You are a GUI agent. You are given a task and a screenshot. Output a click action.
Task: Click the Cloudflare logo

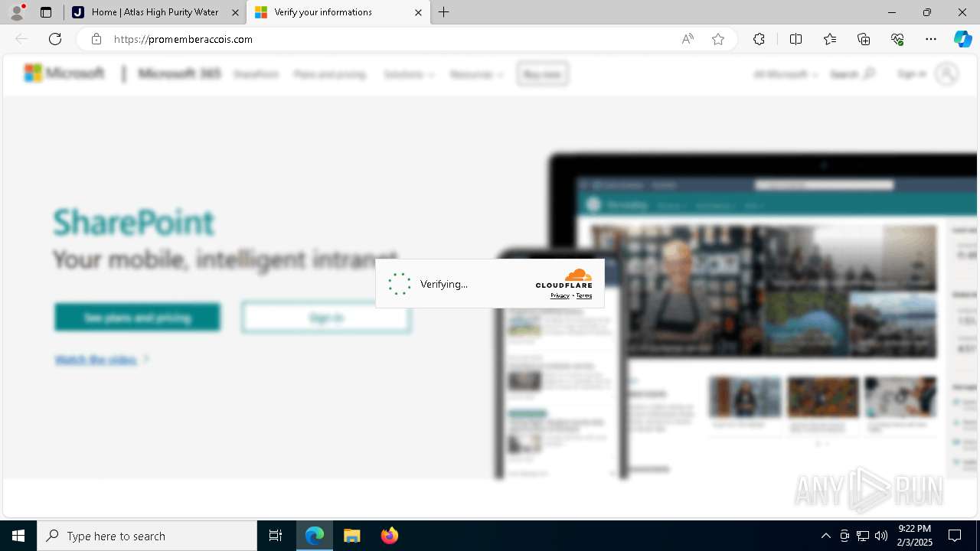tap(564, 279)
